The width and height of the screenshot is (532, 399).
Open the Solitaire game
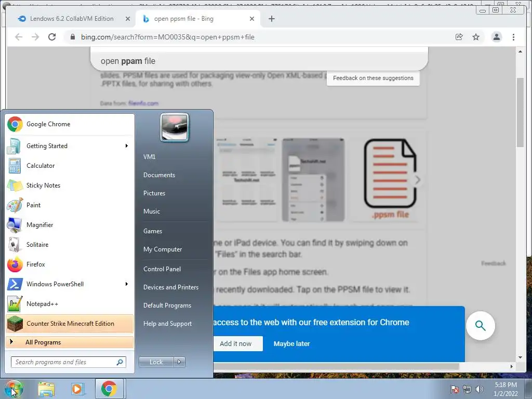pos(70,244)
